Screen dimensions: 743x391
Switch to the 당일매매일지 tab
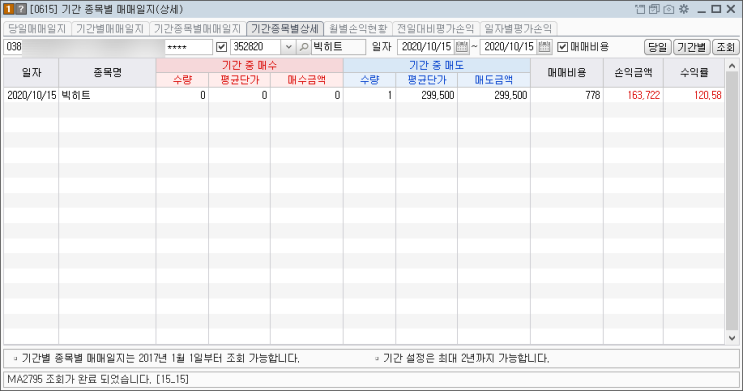[37, 28]
